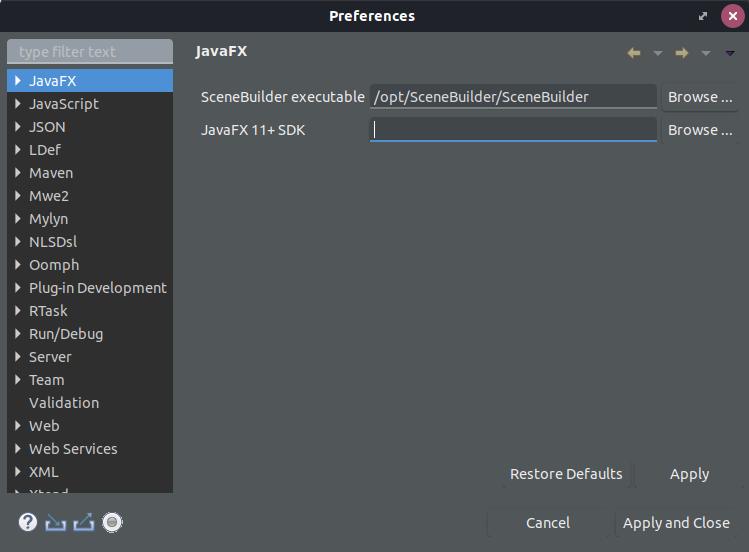The image size is (749, 552).
Task: Expand the Server tree node
Action: point(18,356)
